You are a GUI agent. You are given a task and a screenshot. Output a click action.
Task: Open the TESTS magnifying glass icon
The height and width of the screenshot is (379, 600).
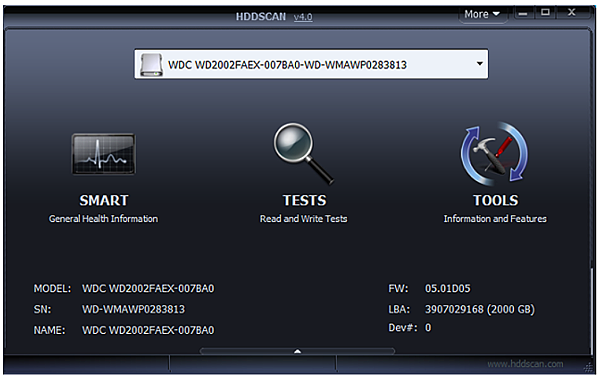[x=303, y=154]
